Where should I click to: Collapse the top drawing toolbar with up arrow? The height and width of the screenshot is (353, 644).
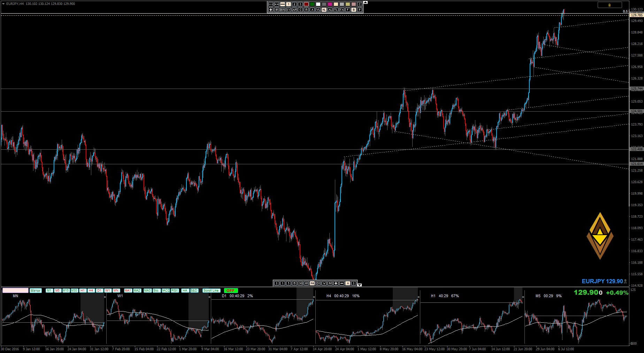(x=365, y=2)
